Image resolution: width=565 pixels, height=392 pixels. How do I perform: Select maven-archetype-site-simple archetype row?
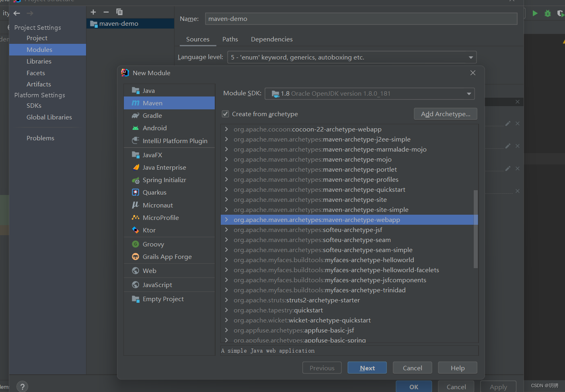click(x=349, y=209)
